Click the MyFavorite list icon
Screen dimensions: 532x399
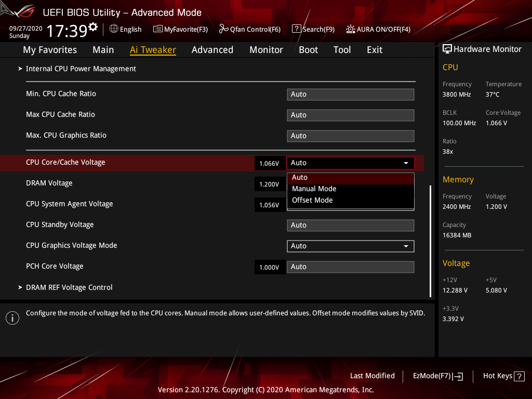click(158, 29)
